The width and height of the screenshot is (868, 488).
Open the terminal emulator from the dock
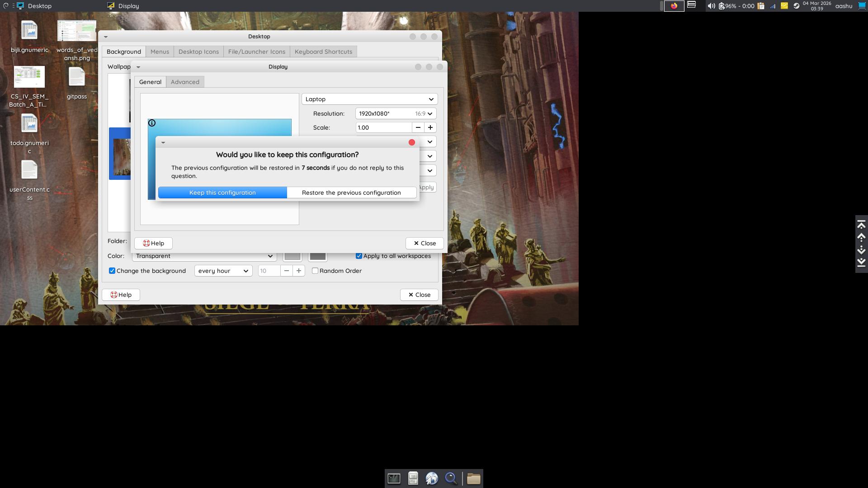coord(394,479)
